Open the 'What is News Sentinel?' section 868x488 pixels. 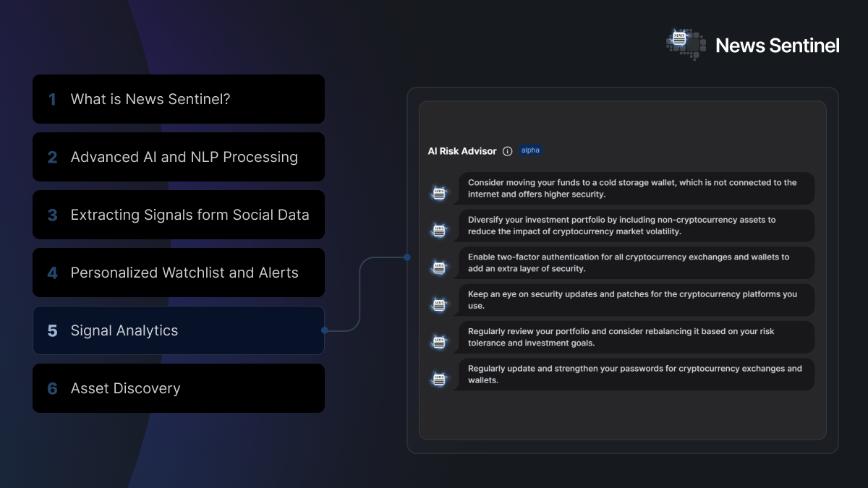[179, 99]
